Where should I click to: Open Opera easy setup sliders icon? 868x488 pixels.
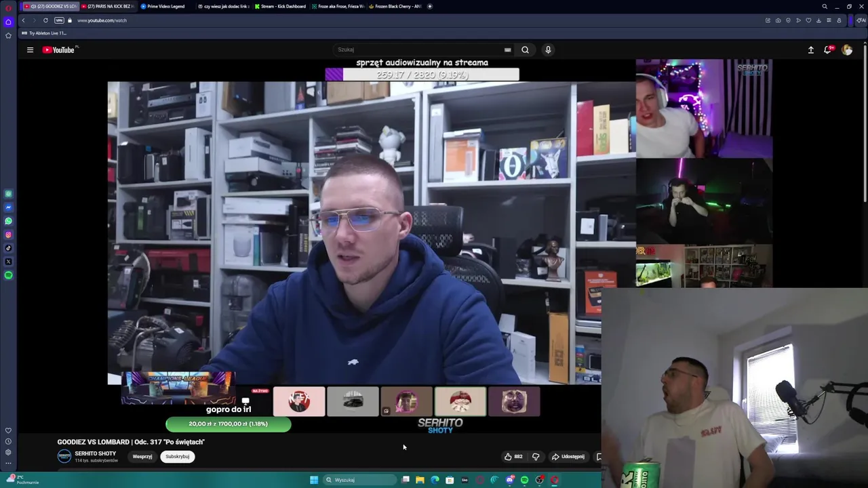click(x=828, y=20)
